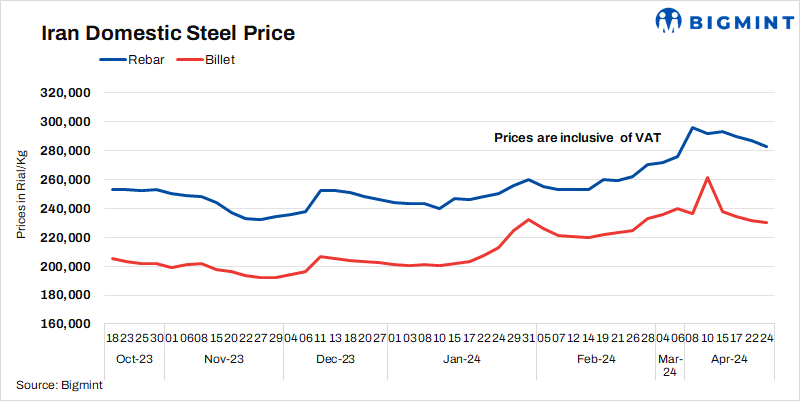
Task: Toggle the Rebar series legend label
Action: tap(146, 60)
